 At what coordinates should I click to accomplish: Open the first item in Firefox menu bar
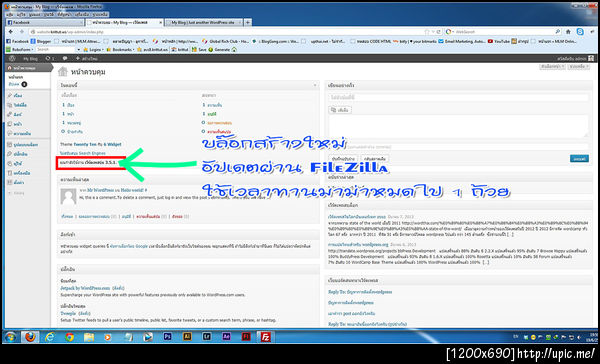(10, 14)
